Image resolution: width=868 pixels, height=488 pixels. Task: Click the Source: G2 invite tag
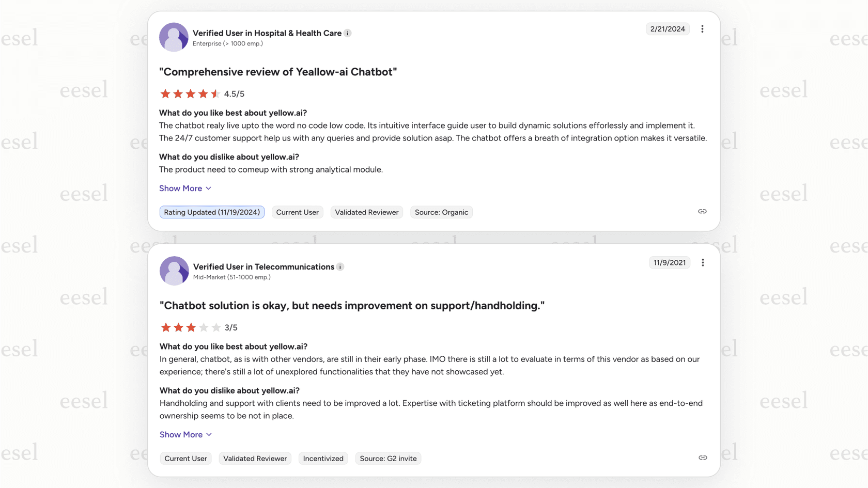point(388,458)
